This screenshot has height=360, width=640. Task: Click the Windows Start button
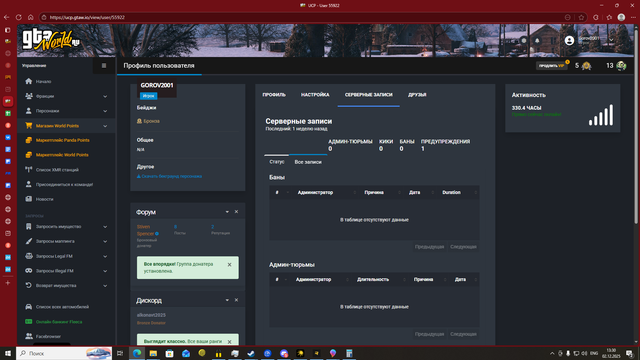click(8, 353)
